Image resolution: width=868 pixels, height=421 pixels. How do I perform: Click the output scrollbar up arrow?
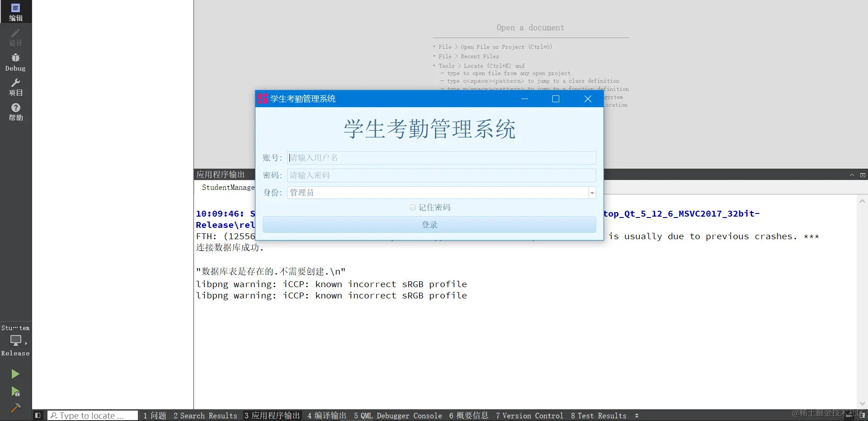point(862,201)
